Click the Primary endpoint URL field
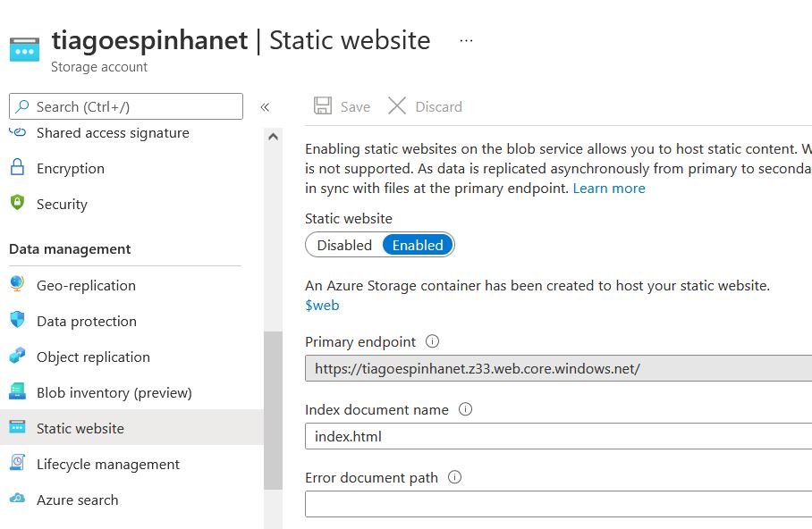The width and height of the screenshot is (812, 529). [x=558, y=368]
